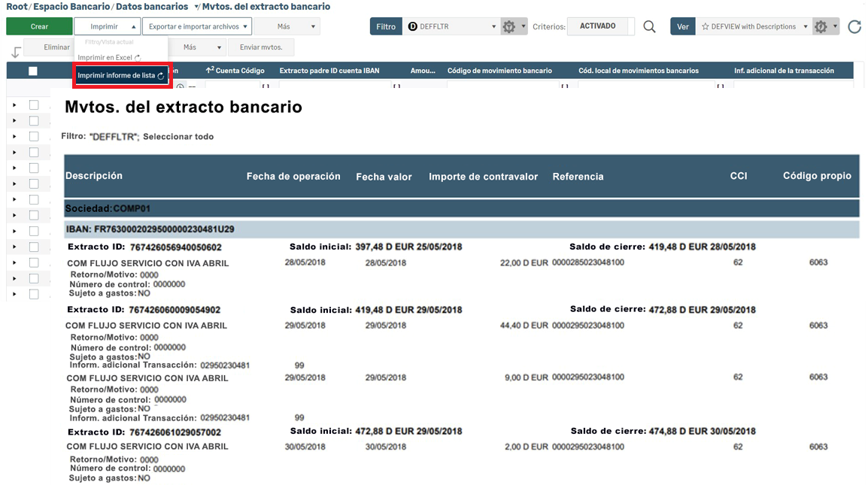868x485 pixels.
Task: Click the down-arrow sort icon left of Eliminar
Action: pyautogui.click(x=15, y=52)
